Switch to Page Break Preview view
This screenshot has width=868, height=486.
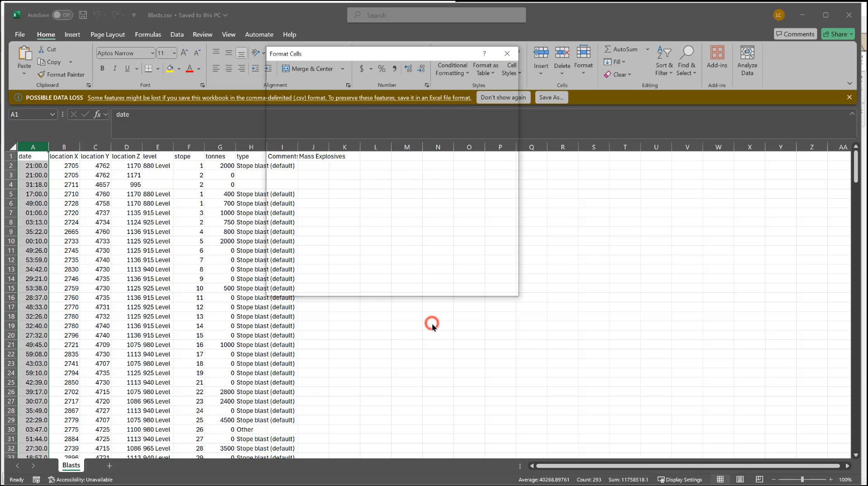pos(759,479)
